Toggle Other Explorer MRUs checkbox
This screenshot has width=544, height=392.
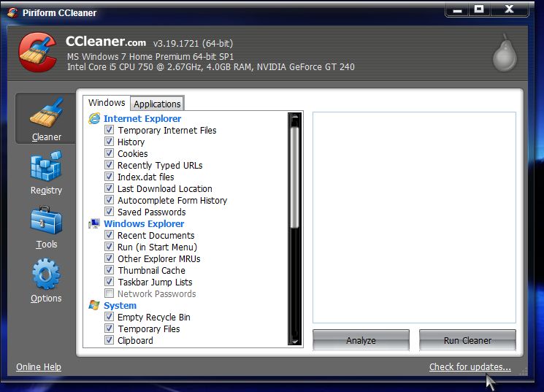(109, 258)
